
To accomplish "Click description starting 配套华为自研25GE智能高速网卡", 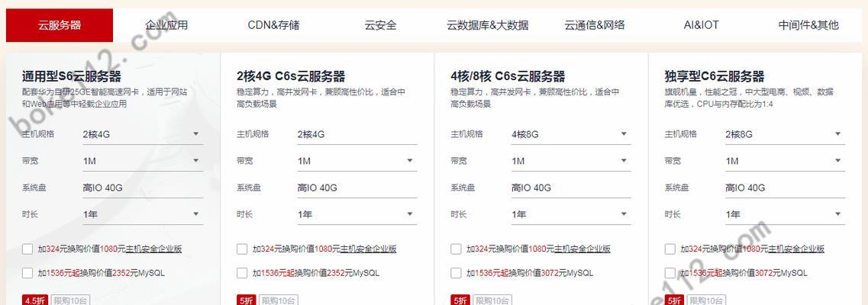I will (x=105, y=98).
